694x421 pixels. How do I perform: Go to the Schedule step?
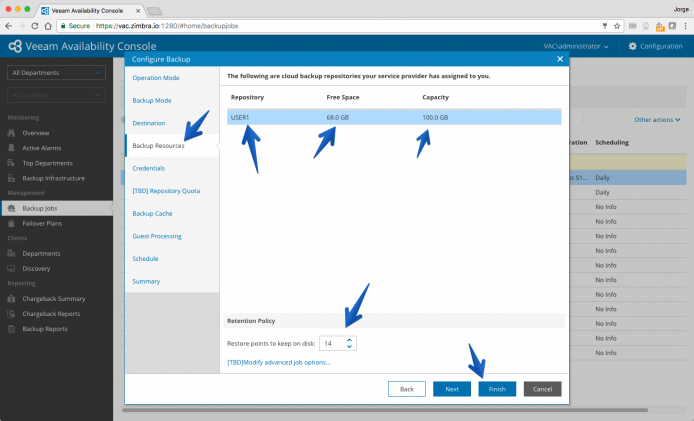(x=145, y=258)
